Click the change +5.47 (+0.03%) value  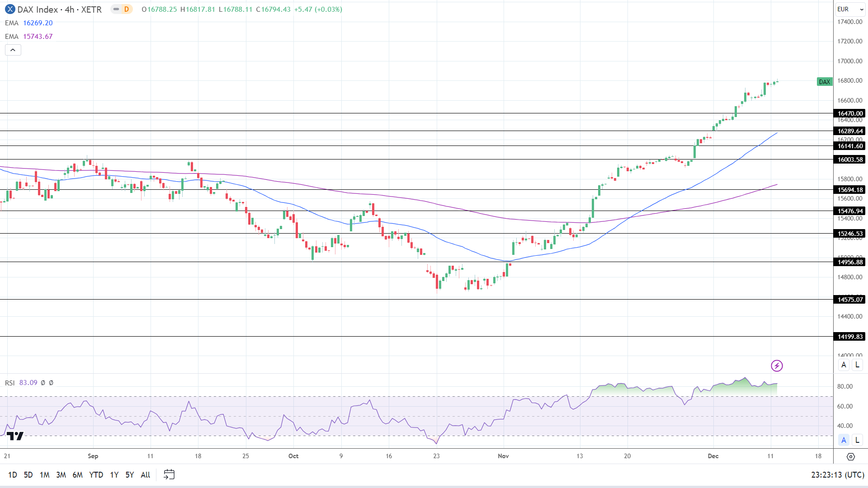318,9
